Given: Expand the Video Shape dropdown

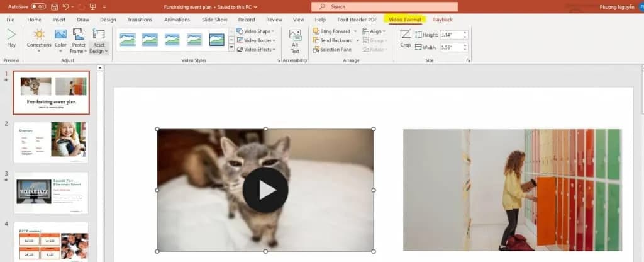Looking at the screenshot, I should 255,31.
